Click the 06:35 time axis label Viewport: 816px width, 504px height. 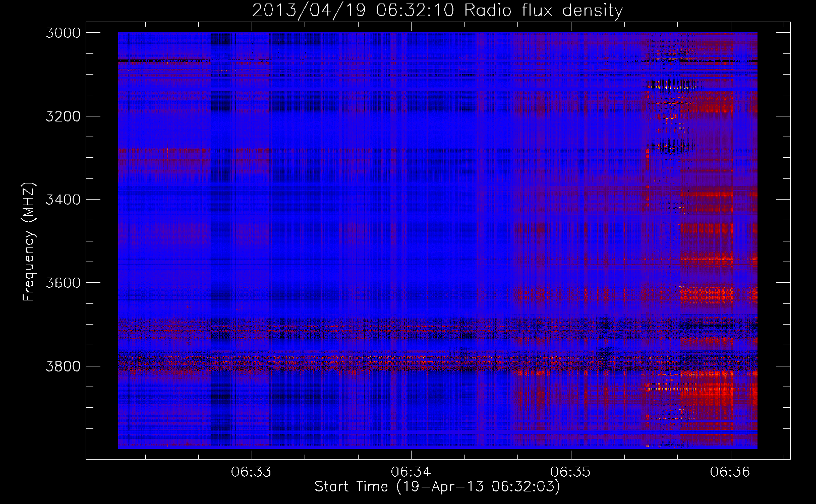pos(570,472)
